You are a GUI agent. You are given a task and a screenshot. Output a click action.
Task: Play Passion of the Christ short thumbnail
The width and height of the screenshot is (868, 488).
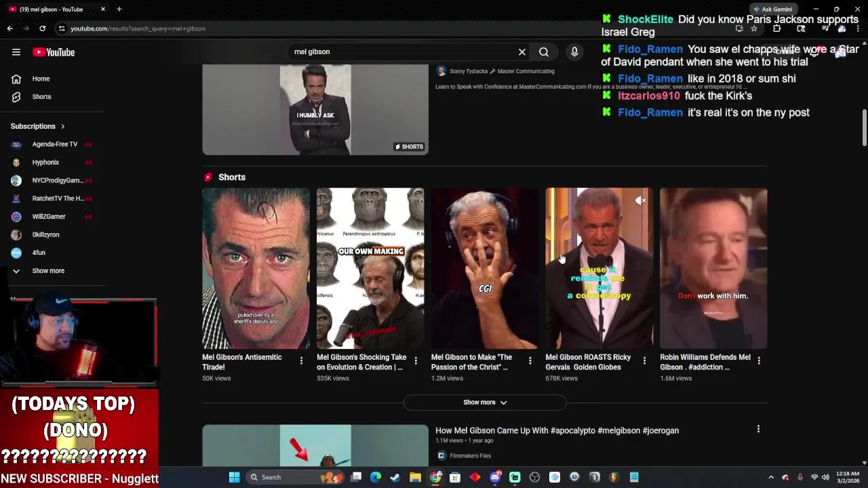tap(485, 268)
